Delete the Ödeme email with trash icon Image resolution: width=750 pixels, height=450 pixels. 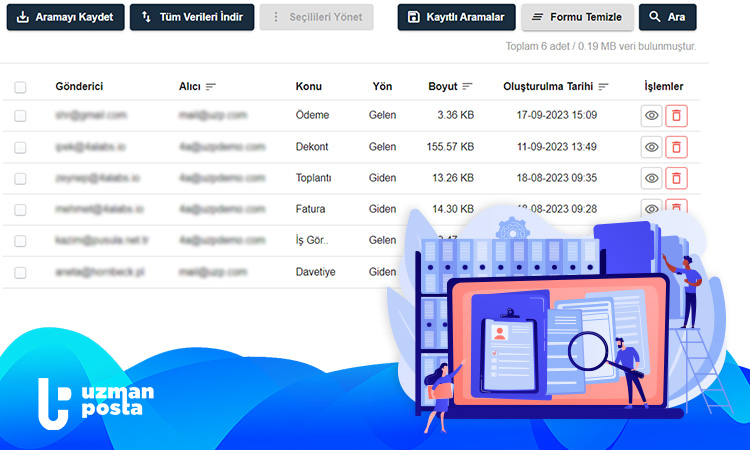click(677, 116)
